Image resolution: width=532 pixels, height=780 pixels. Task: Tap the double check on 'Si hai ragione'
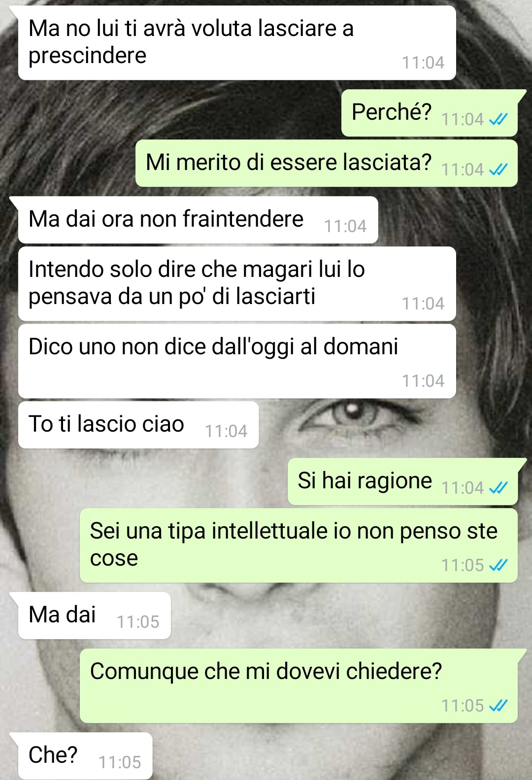(x=498, y=488)
